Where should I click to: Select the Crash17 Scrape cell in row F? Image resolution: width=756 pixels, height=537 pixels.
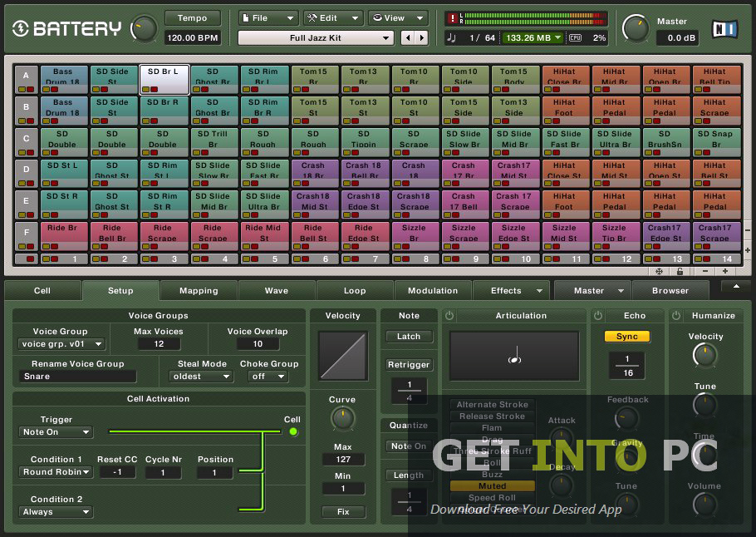pyautogui.click(x=716, y=236)
